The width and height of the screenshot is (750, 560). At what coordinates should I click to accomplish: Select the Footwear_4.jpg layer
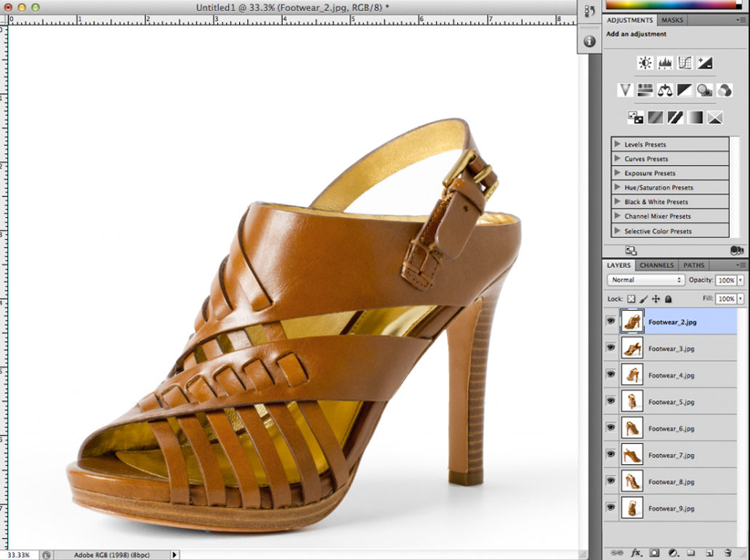[x=671, y=376]
